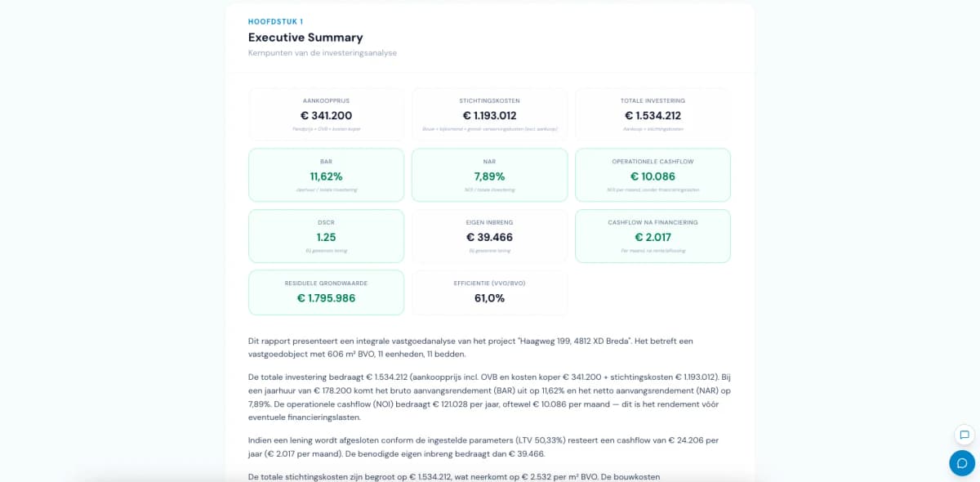Open the chat bubble icon
980x482 pixels.
[x=962, y=463]
